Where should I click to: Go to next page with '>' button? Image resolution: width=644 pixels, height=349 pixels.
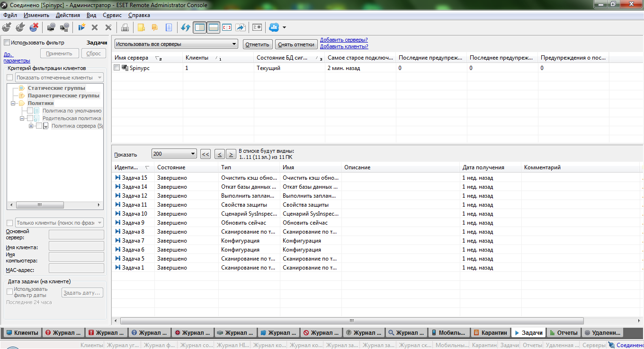click(231, 154)
